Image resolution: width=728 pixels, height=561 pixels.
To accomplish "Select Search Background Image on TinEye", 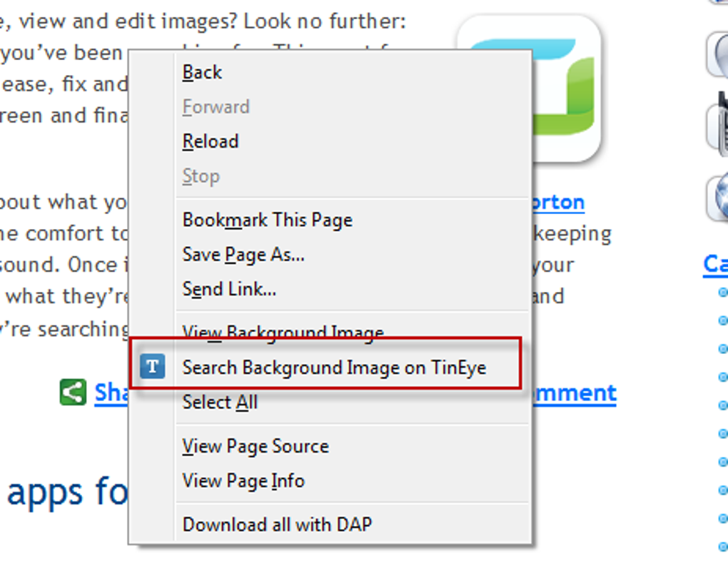I will tap(334, 368).
